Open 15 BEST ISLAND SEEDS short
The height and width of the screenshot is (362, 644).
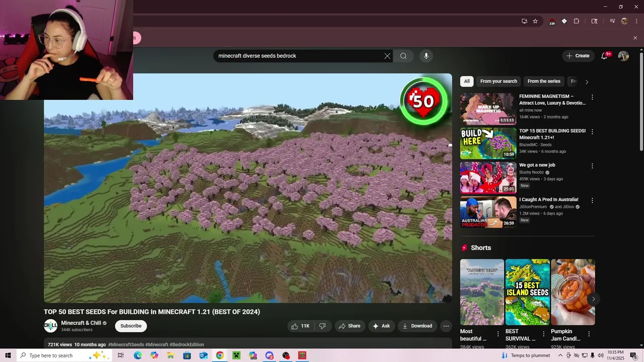[527, 292]
